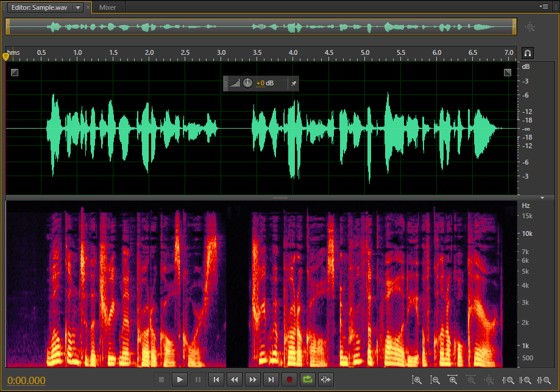The width and height of the screenshot is (560, 392).
Task: Toggle the green Loop Playback button
Action: pos(308,380)
